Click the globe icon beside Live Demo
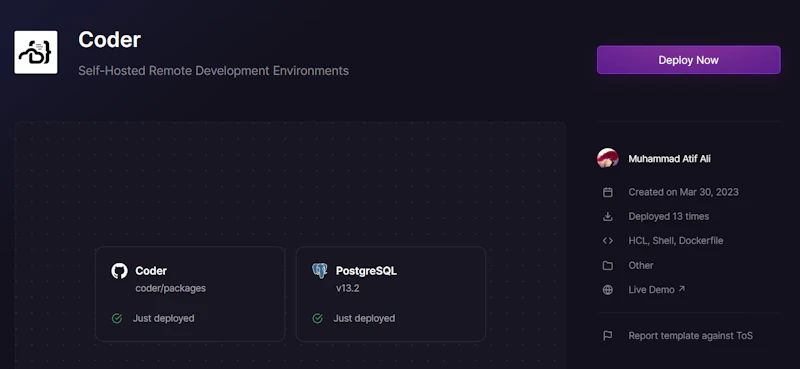This screenshot has width=800, height=369. coord(608,290)
